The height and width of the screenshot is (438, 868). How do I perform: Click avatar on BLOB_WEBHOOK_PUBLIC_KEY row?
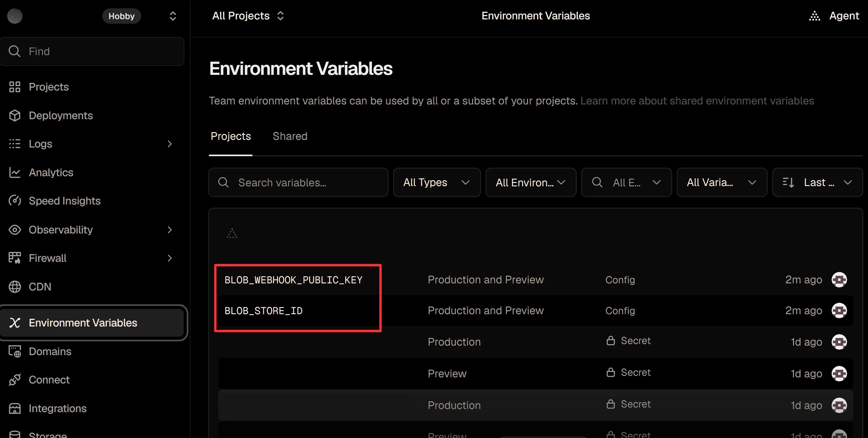coord(839,279)
